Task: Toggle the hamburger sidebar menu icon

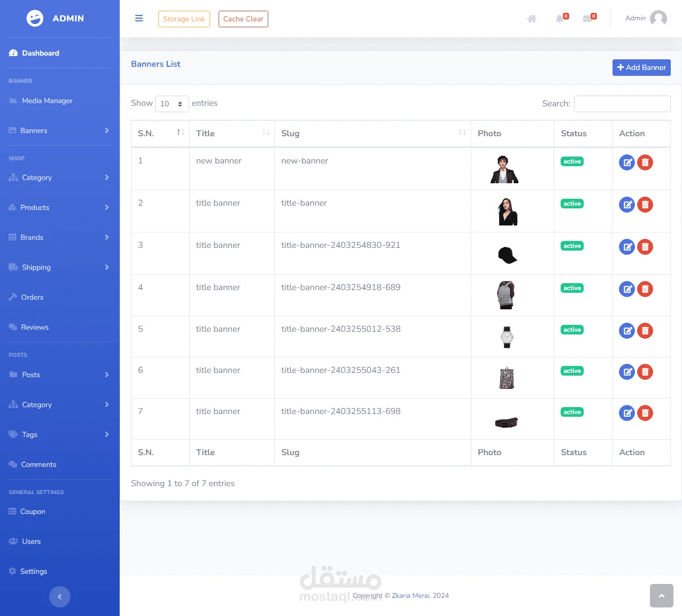Action: (139, 18)
